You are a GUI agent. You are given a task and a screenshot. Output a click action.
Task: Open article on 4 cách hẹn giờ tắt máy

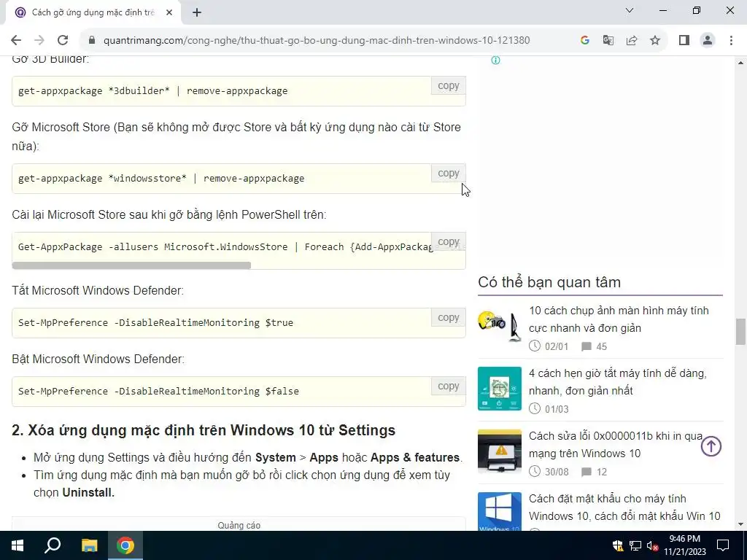pos(617,382)
